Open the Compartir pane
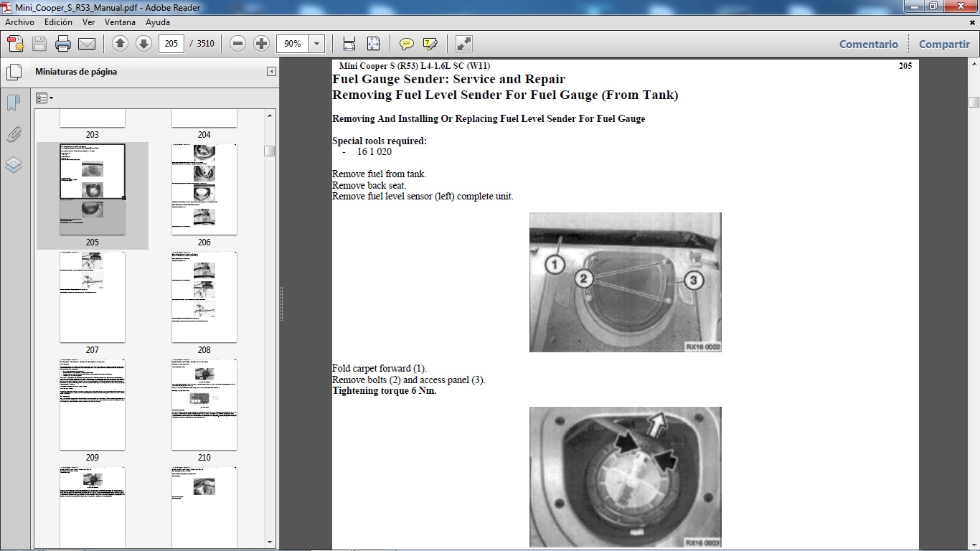Image resolution: width=980 pixels, height=551 pixels. [944, 44]
